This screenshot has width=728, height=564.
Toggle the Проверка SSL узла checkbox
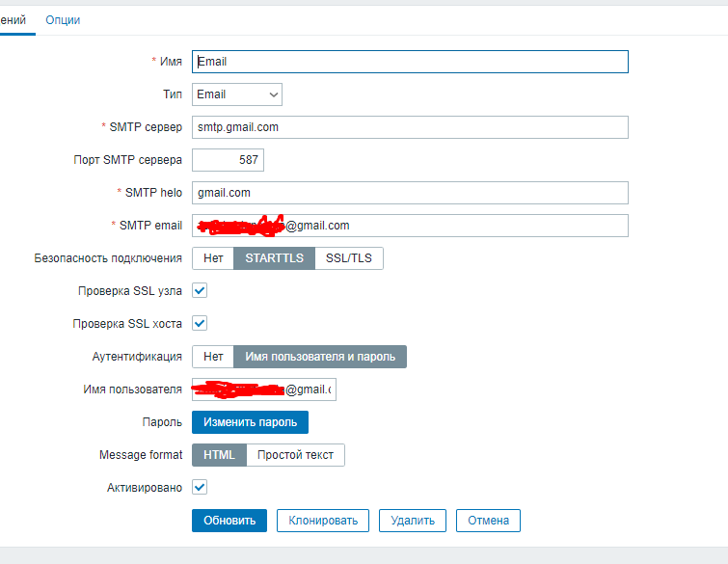[200, 290]
